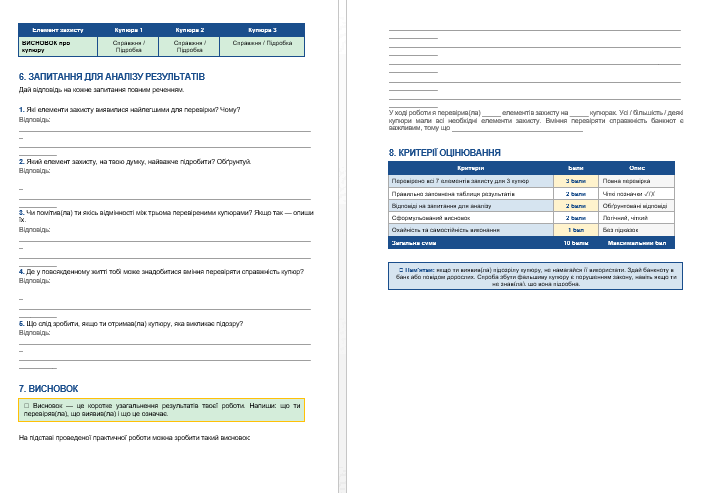Click the ВИСНОВОК про купюру row label
Image resolution: width=704 pixels, height=493 pixels.
coord(58,46)
